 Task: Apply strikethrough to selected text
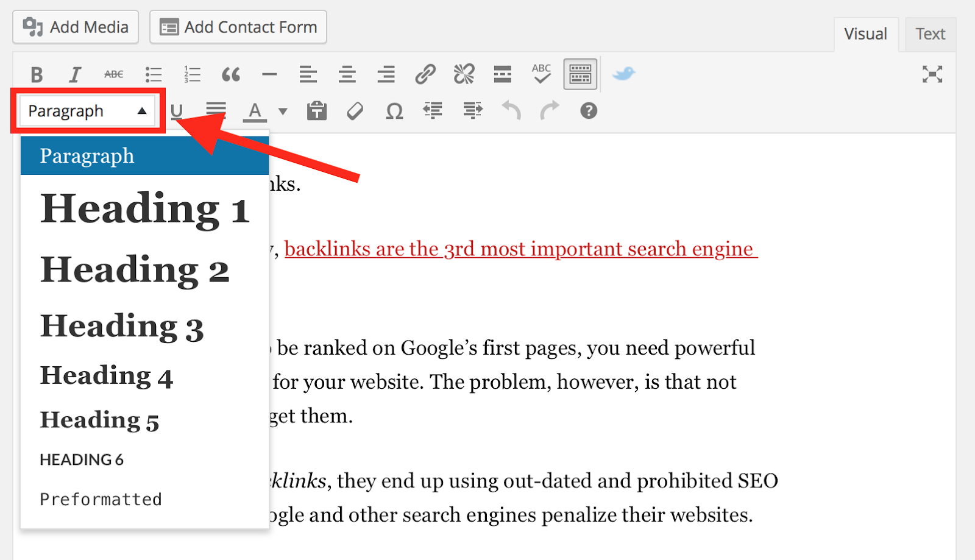click(113, 74)
